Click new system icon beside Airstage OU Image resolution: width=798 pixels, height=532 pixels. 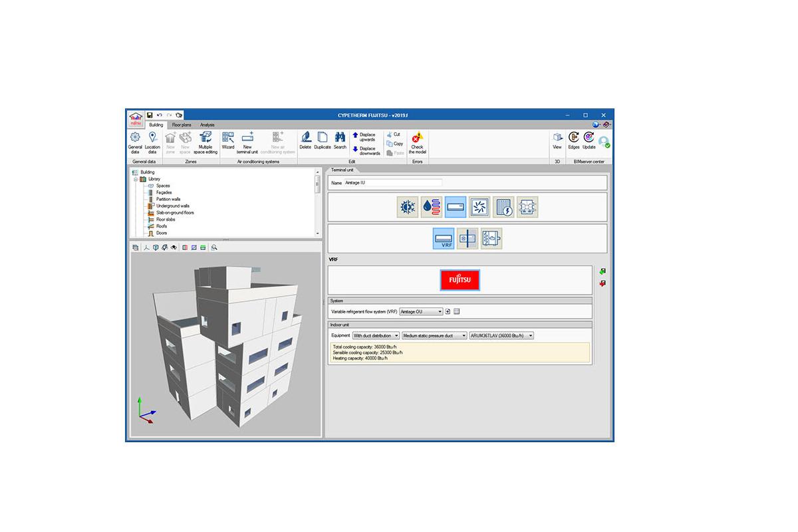(448, 311)
